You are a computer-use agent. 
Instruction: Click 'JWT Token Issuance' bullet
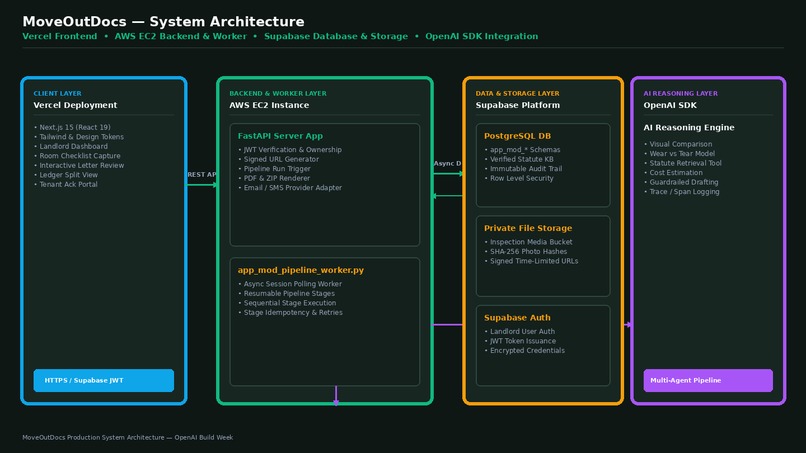point(520,341)
